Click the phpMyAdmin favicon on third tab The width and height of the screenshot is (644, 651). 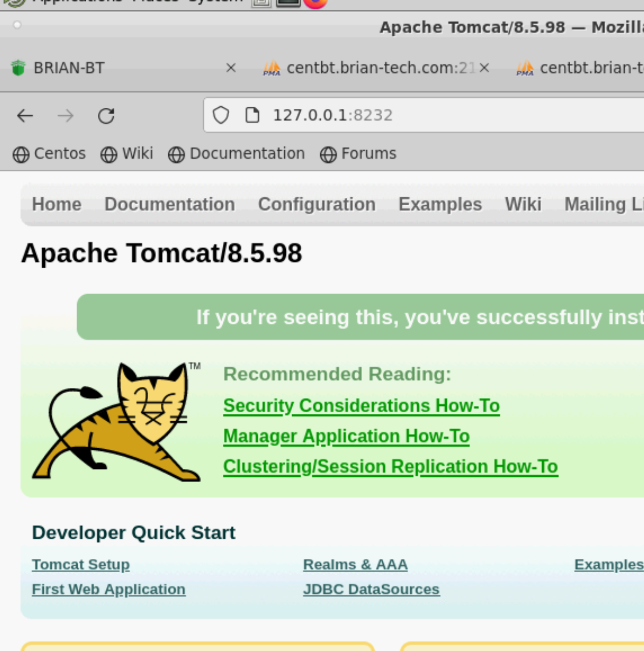point(525,68)
